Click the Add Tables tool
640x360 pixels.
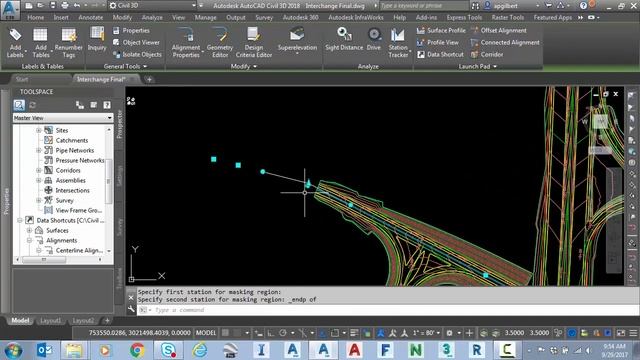40,43
